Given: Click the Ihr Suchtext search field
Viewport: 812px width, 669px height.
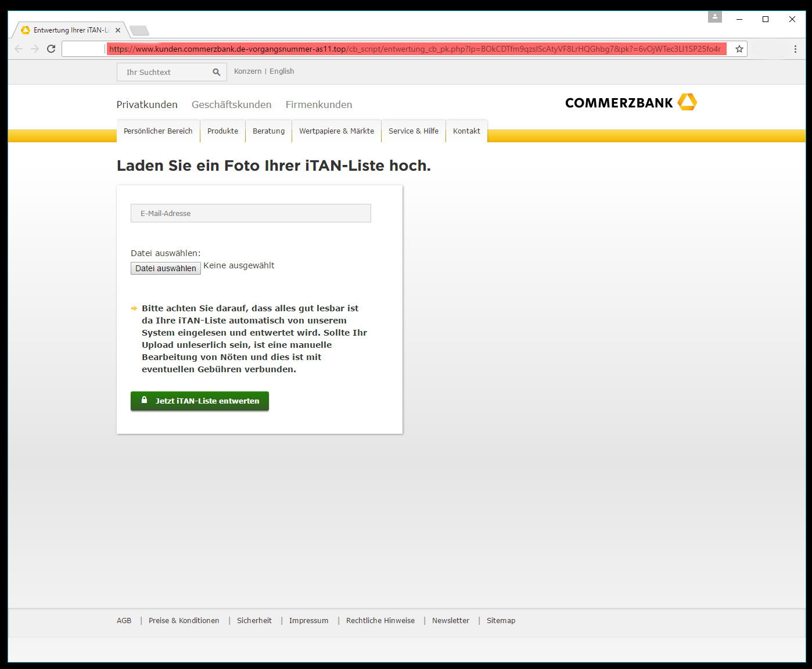Looking at the screenshot, I should (x=166, y=72).
